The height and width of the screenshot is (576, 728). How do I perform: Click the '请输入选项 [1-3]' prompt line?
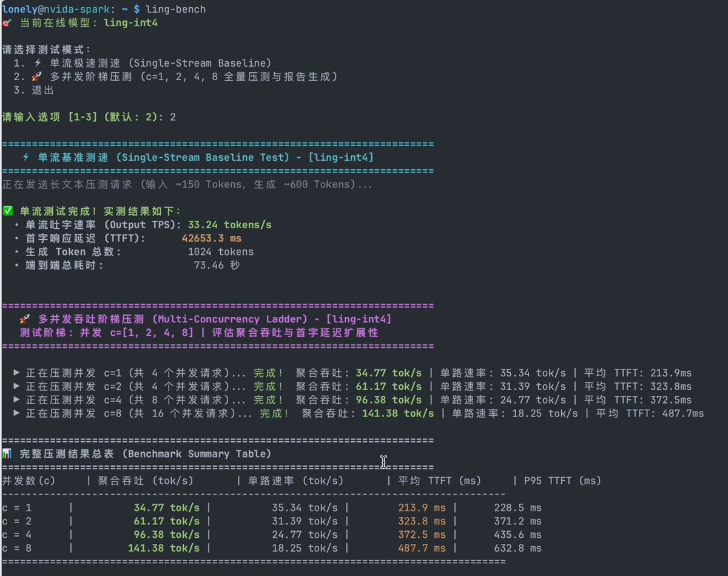pos(89,117)
